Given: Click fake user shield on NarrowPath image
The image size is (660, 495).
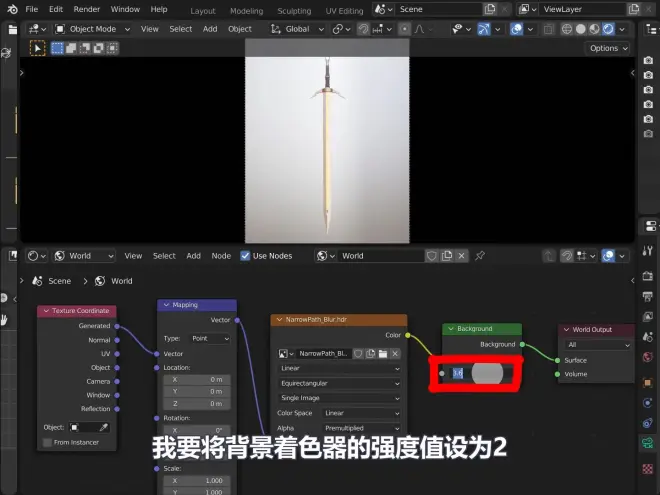Looking at the screenshot, I should [x=358, y=354].
